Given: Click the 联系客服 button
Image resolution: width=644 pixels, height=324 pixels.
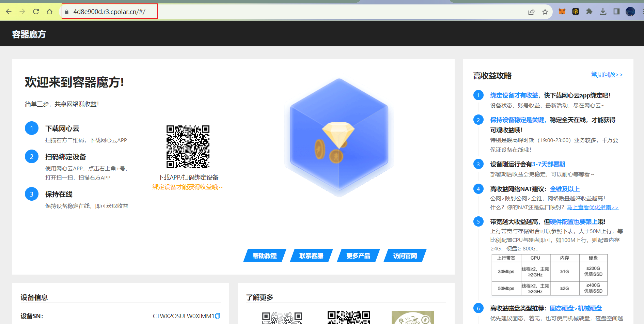Looking at the screenshot, I should click(x=311, y=256).
